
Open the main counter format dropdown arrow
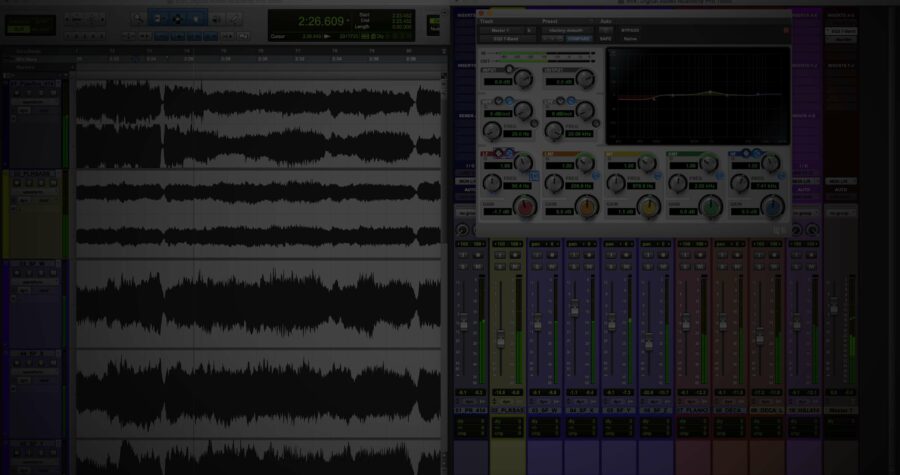tap(348, 21)
